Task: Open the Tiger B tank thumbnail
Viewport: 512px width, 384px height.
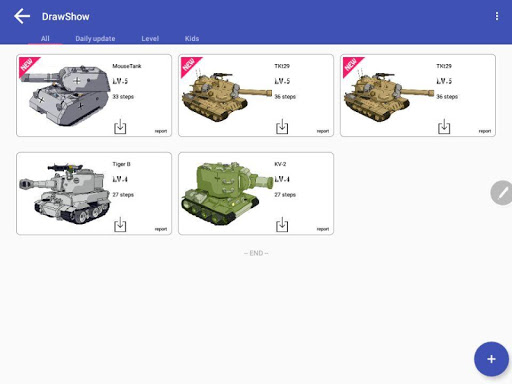Action: [x=64, y=193]
